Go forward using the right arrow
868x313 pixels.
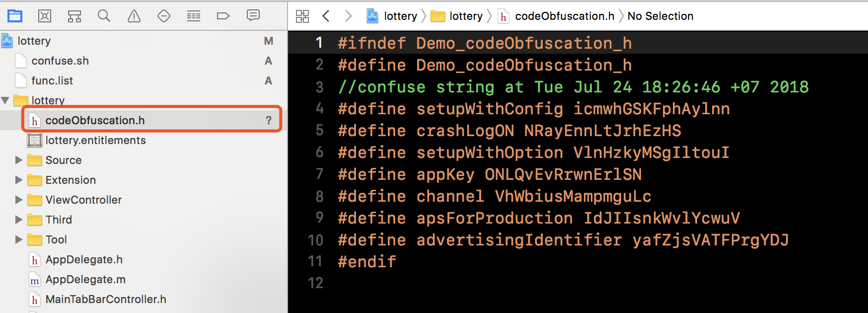[348, 16]
